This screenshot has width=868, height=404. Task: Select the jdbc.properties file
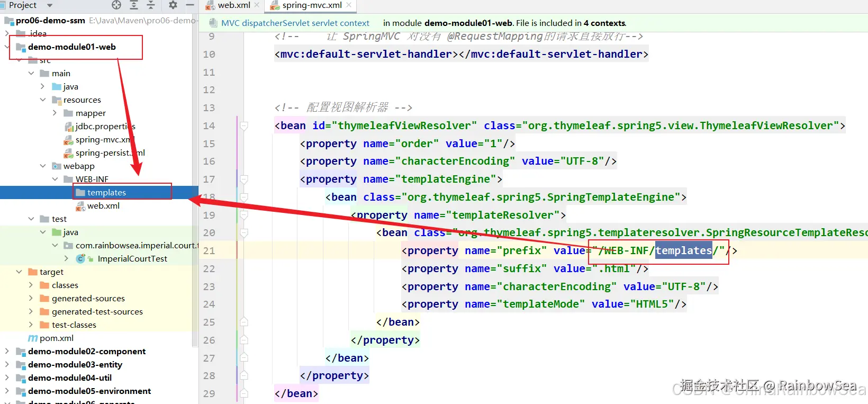[105, 127]
